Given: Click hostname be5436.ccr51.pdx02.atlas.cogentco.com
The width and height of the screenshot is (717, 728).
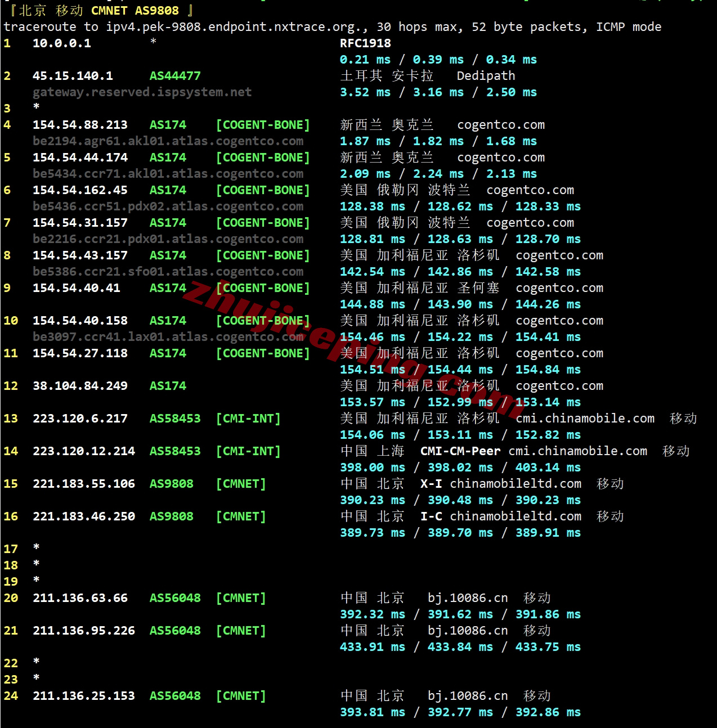Looking at the screenshot, I should pyautogui.click(x=168, y=206).
